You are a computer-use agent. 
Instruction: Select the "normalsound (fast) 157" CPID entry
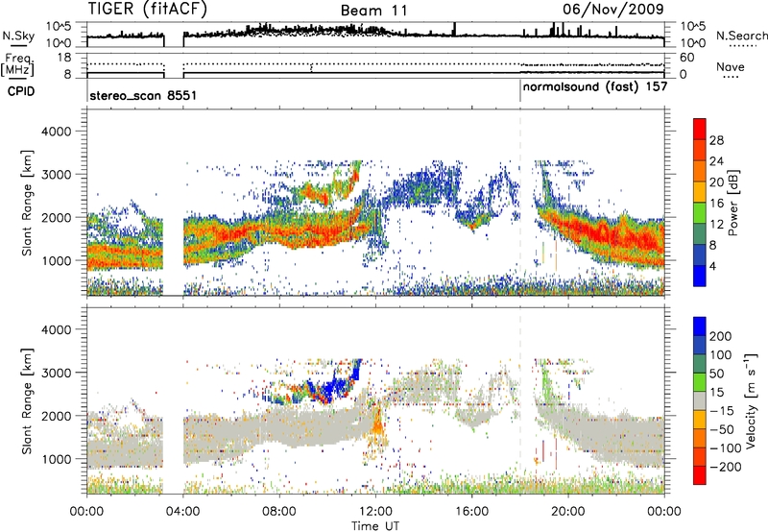click(x=595, y=87)
